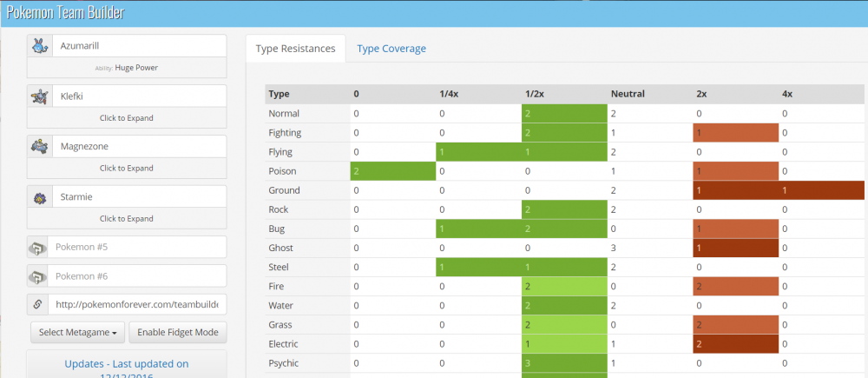Click the team URL text field
The image size is (868, 378).
(x=137, y=305)
